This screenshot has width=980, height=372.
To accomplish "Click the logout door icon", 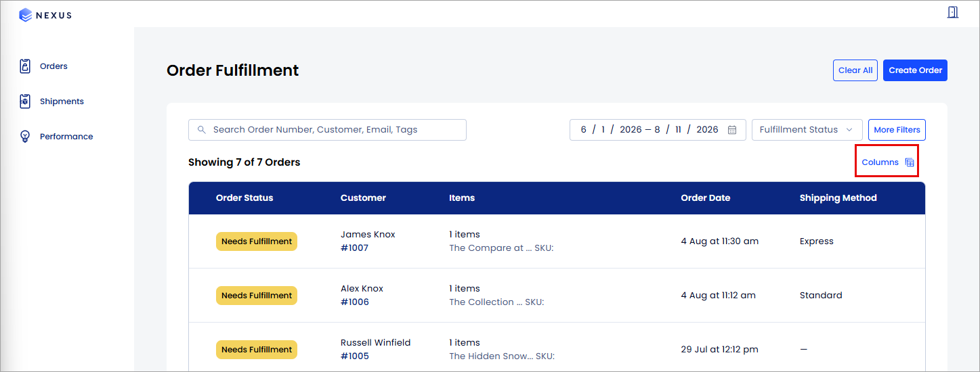I will point(952,12).
